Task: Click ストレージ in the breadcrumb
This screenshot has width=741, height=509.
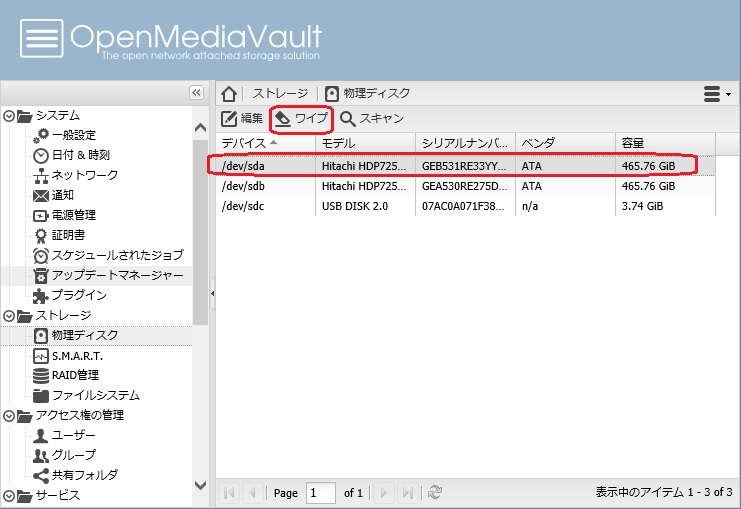Action: (x=280, y=94)
